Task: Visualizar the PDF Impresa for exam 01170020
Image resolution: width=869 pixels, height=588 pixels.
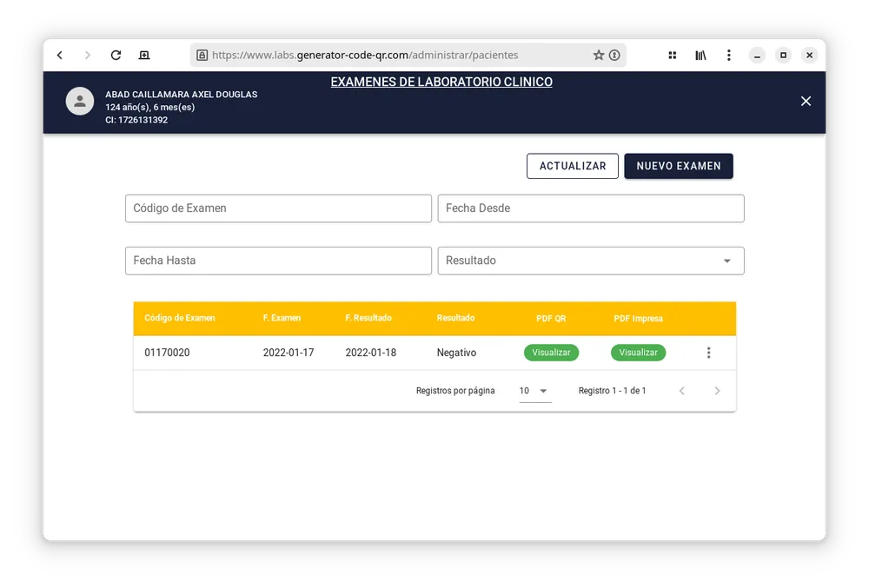Action: 638,353
